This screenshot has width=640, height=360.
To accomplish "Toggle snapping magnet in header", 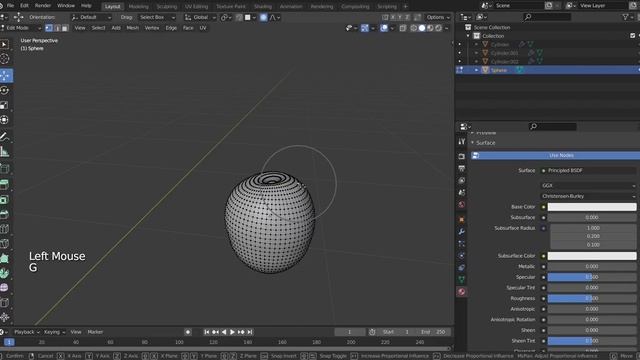I will 239,18.
